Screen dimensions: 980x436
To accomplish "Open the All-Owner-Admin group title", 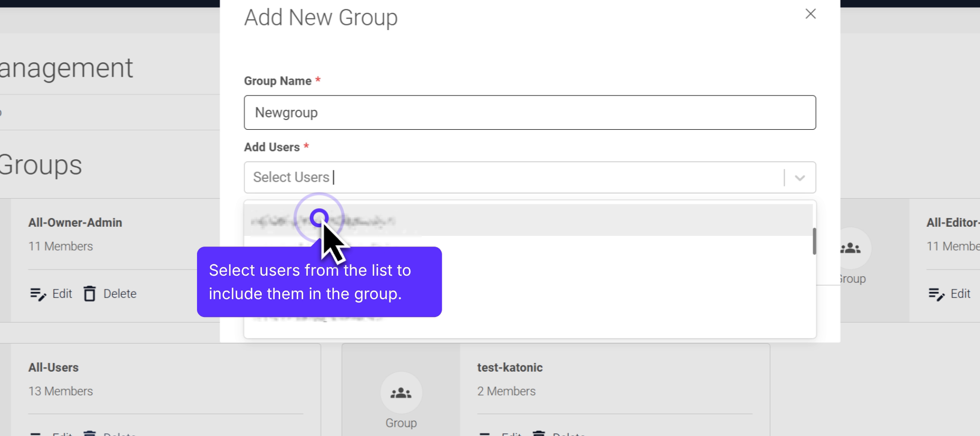I will coord(75,223).
